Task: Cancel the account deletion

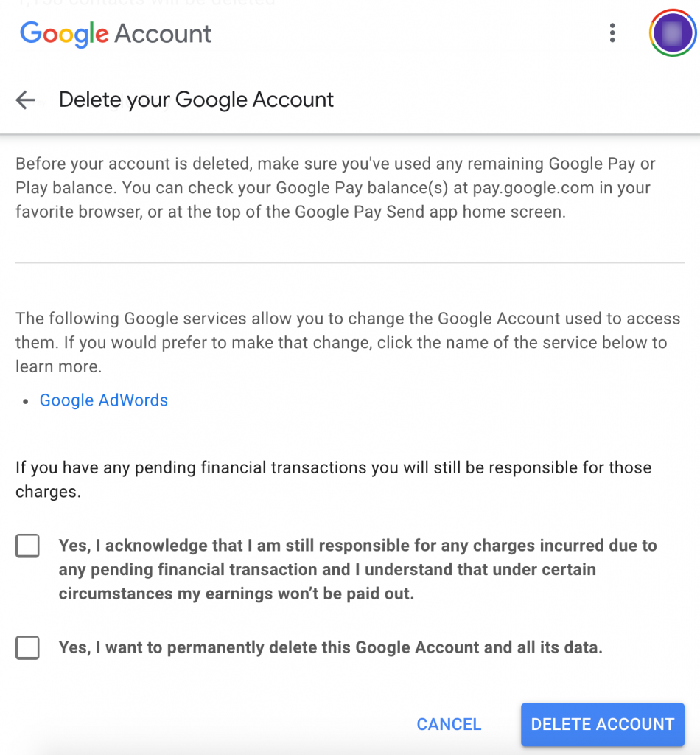Action: point(449,724)
